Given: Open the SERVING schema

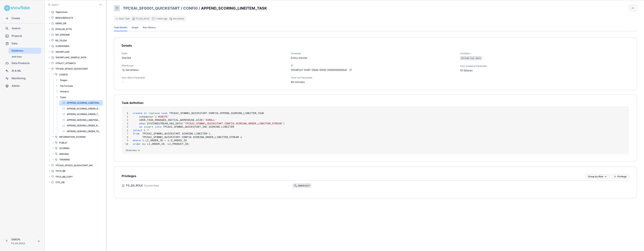Looking at the screenshot, I should (64, 154).
